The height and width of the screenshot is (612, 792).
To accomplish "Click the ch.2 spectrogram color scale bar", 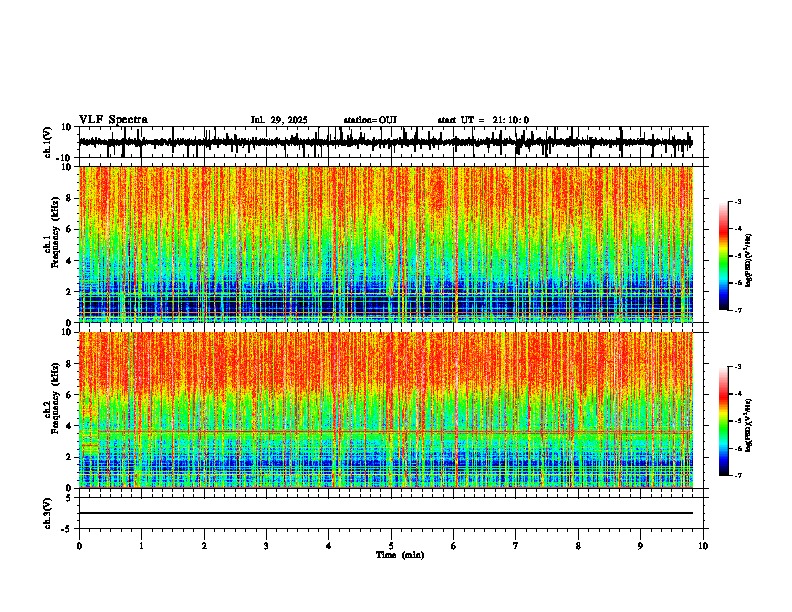I will click(x=724, y=421).
